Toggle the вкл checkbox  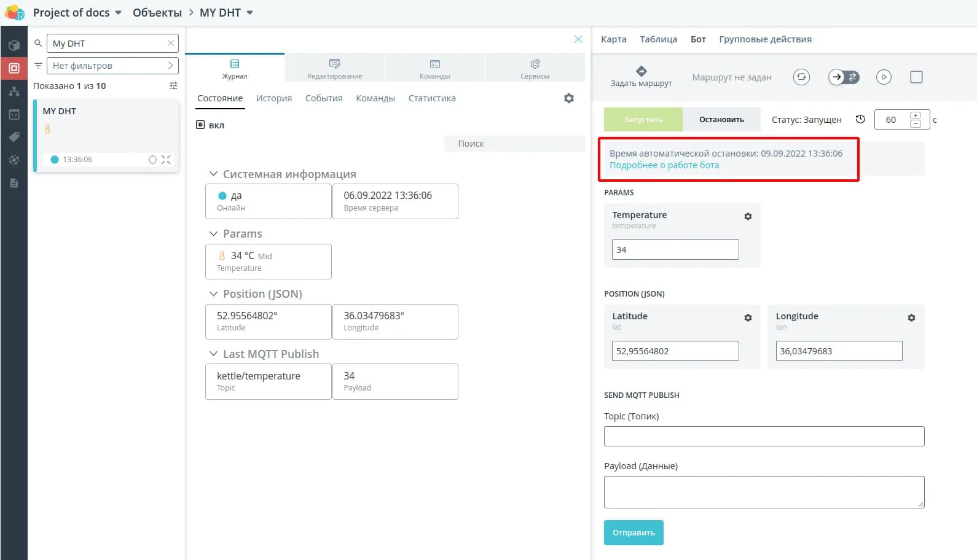pyautogui.click(x=200, y=125)
